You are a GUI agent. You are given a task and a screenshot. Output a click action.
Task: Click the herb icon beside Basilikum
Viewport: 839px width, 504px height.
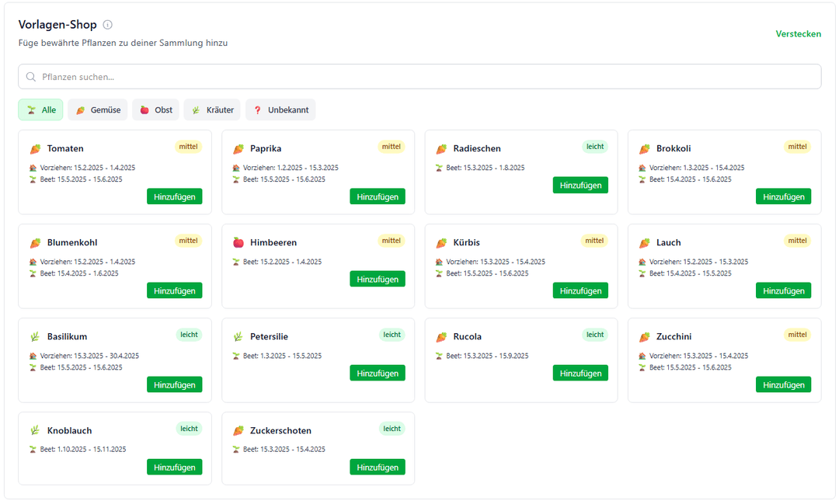pos(35,336)
